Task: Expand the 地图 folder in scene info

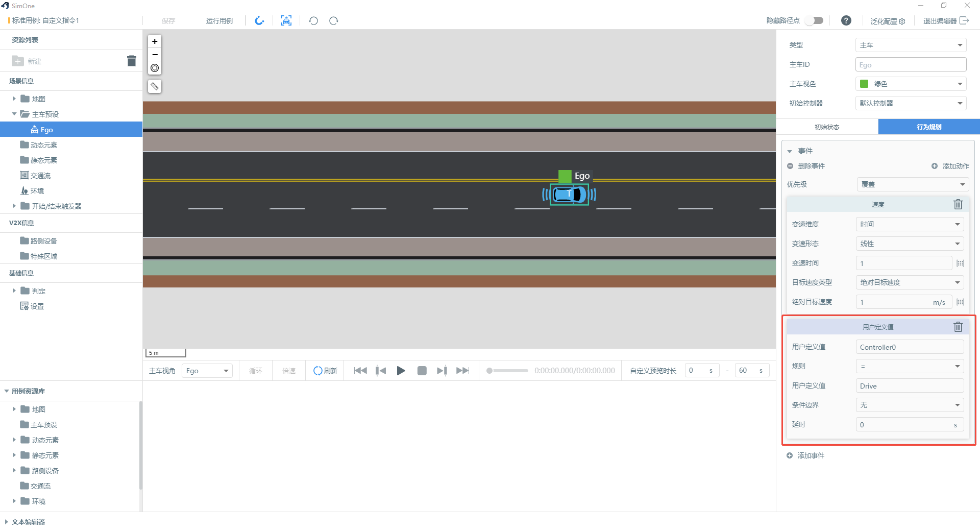Action: 14,99
